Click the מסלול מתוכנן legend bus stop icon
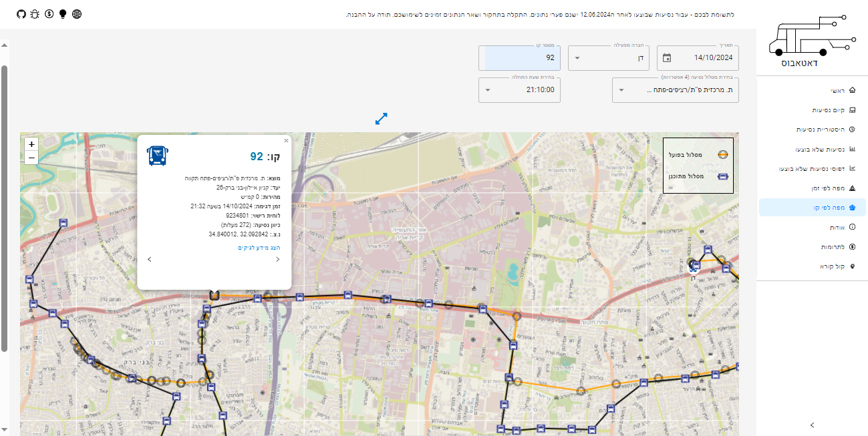The image size is (868, 436). click(722, 177)
